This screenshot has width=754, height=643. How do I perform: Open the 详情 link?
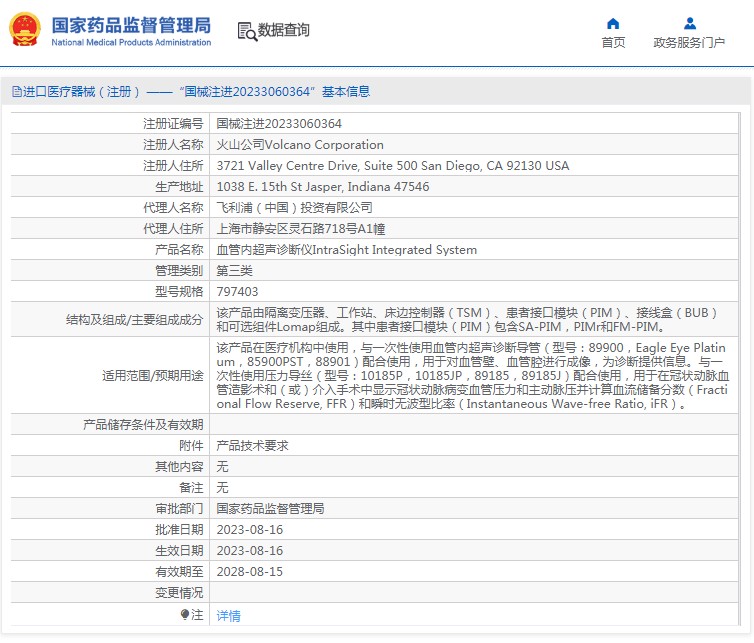pyautogui.click(x=228, y=615)
